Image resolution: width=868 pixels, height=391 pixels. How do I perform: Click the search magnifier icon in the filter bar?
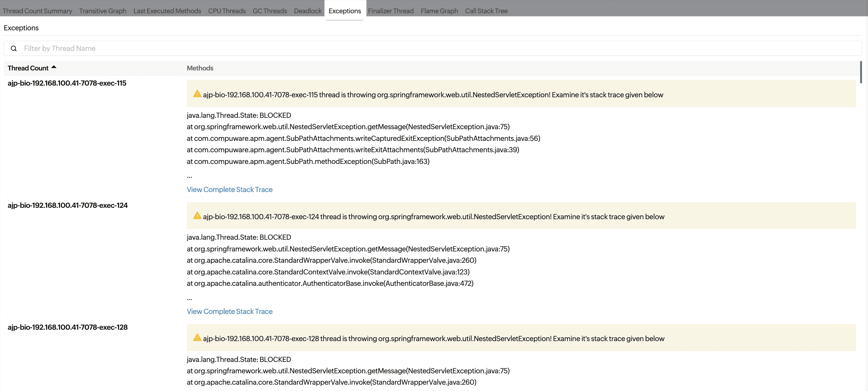coord(14,48)
